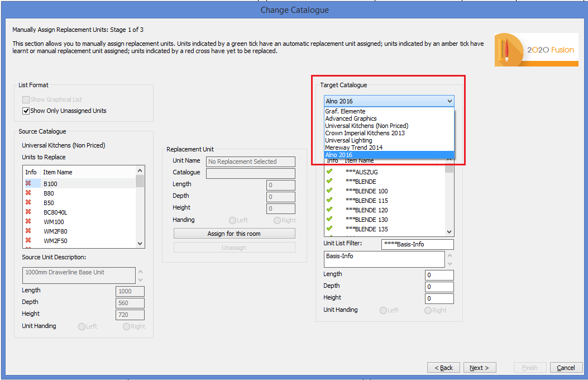Click the Source Catalogue Length field showing 1000
This screenshot has height=380, width=588.
(130, 291)
